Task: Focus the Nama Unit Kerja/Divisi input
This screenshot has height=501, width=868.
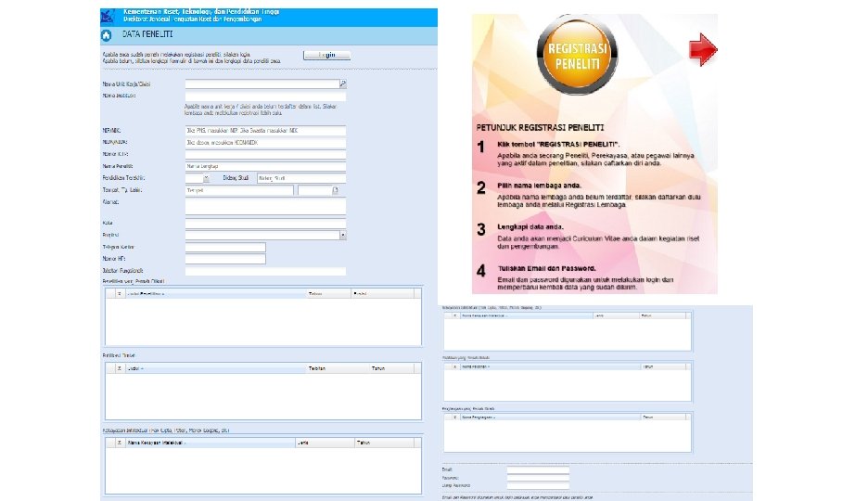Action: point(262,83)
